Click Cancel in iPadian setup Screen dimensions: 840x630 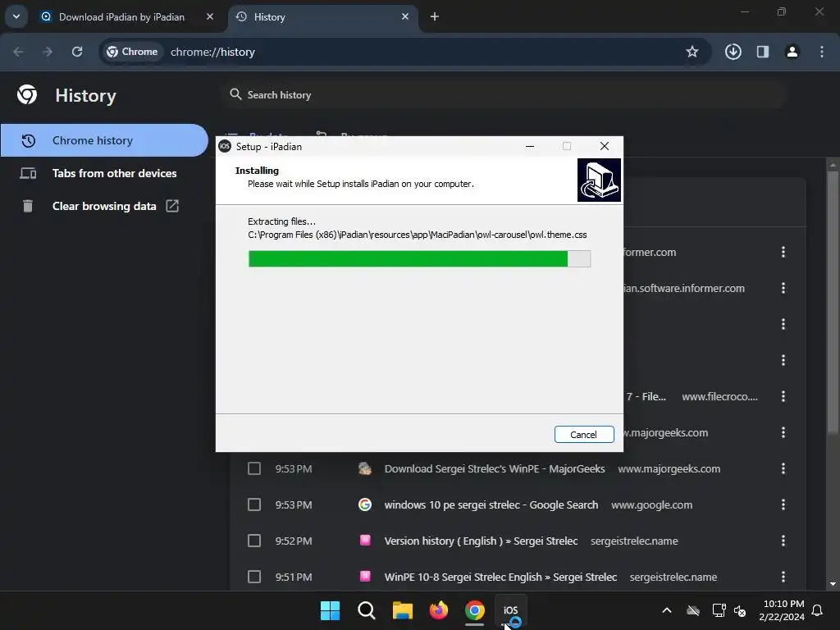click(x=584, y=435)
